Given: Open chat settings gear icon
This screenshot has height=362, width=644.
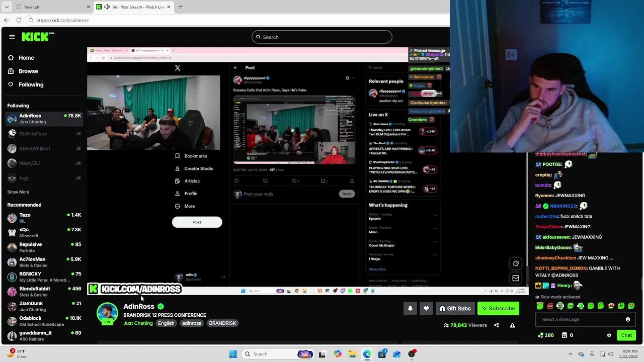Looking at the screenshot, I should click(x=609, y=335).
